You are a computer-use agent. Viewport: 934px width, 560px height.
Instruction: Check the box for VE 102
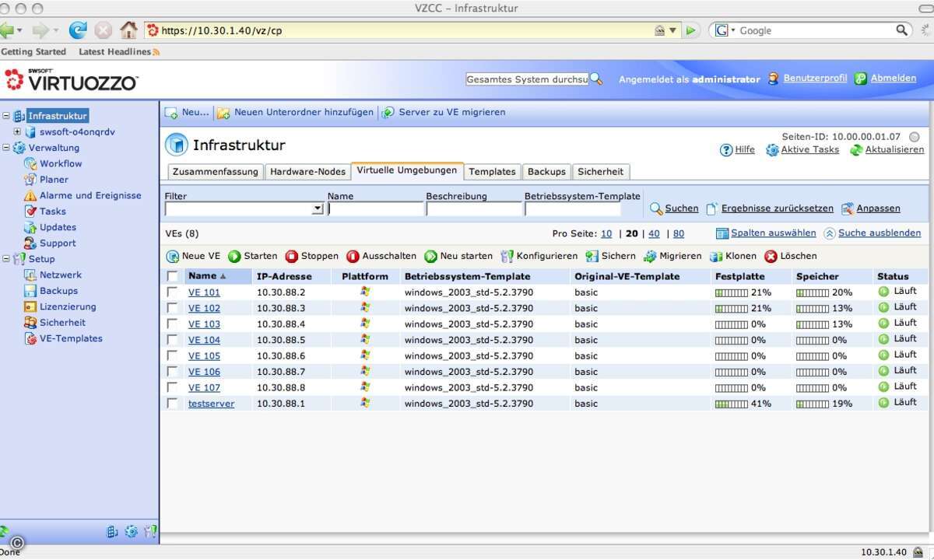[173, 308]
